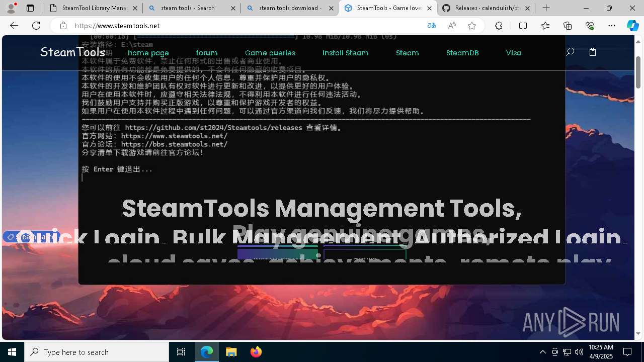Click the SteamTools site logo
The width and height of the screenshot is (644, 362).
pyautogui.click(x=72, y=52)
